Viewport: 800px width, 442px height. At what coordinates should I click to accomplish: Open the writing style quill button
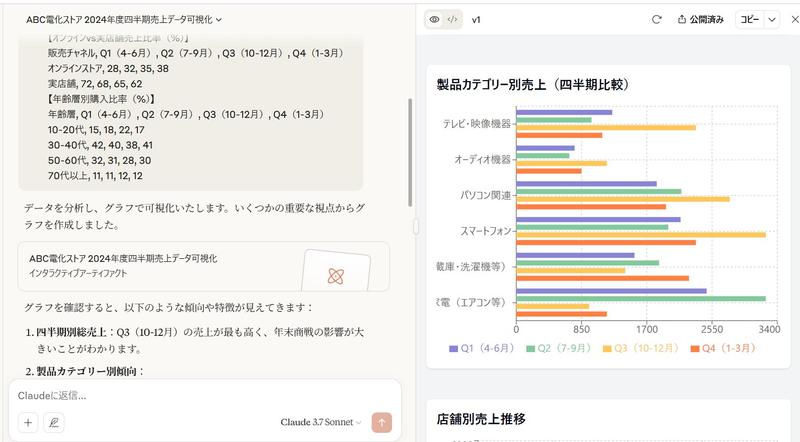pyautogui.click(x=54, y=423)
